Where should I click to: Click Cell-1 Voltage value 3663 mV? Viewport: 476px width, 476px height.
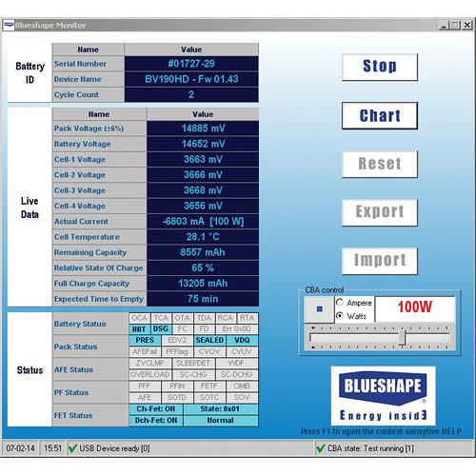pyautogui.click(x=203, y=159)
